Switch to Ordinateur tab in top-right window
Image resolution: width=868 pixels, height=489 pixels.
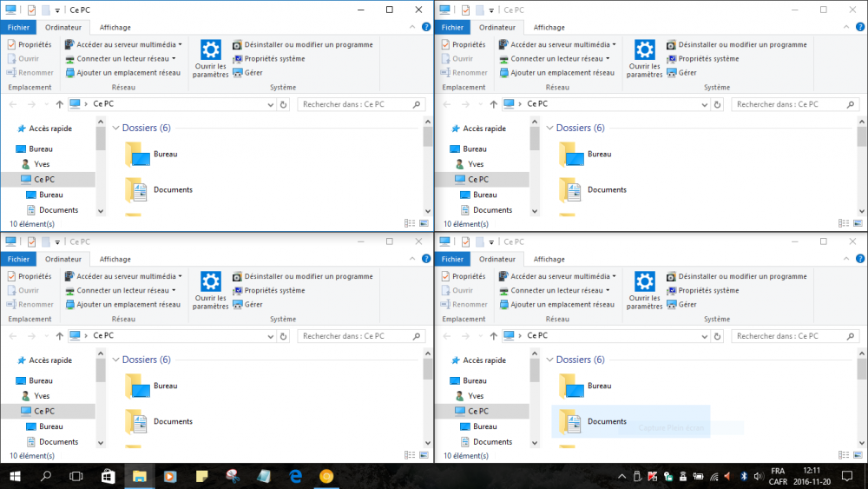497,27
